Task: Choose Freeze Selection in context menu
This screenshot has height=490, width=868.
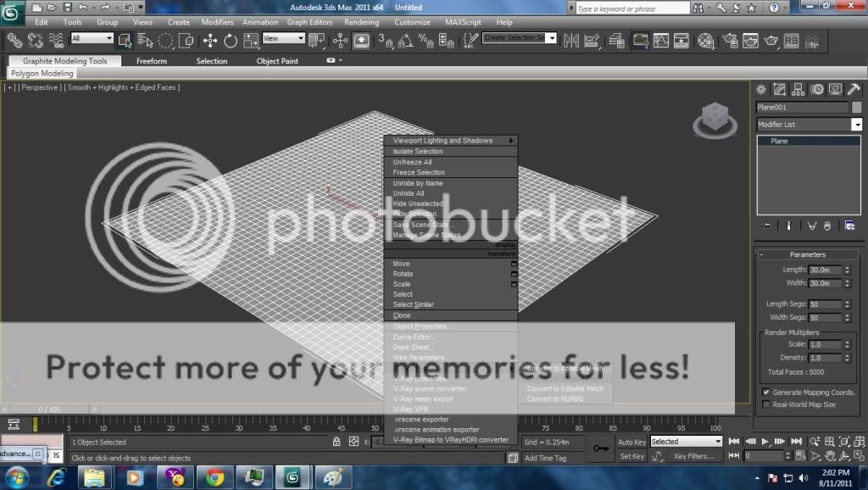Action: click(x=451, y=172)
